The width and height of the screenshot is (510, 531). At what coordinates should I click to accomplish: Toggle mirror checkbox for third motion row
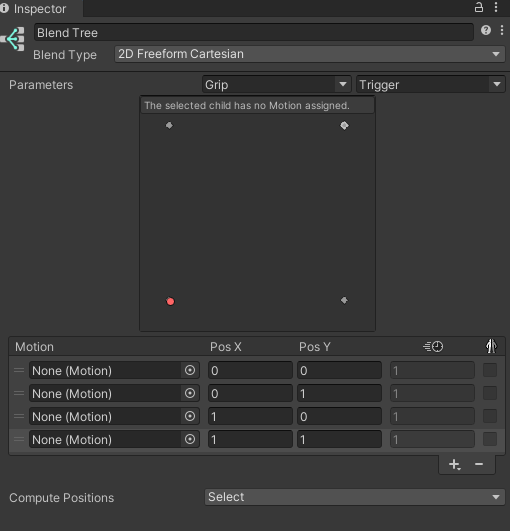[x=490, y=416]
